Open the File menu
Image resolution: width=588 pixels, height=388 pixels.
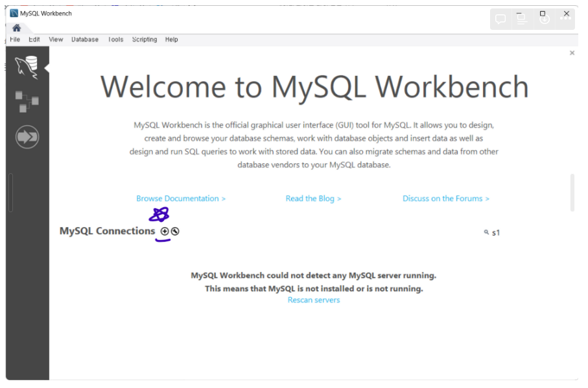pyautogui.click(x=15, y=40)
